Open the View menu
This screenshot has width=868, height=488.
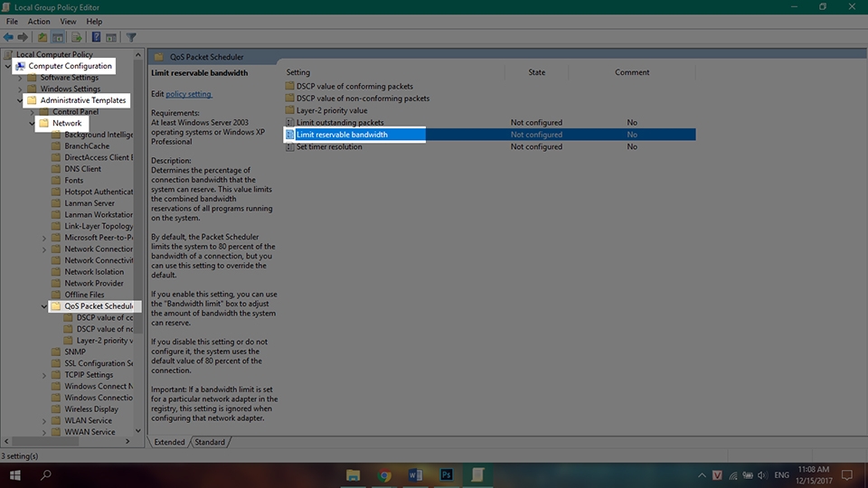tap(68, 21)
